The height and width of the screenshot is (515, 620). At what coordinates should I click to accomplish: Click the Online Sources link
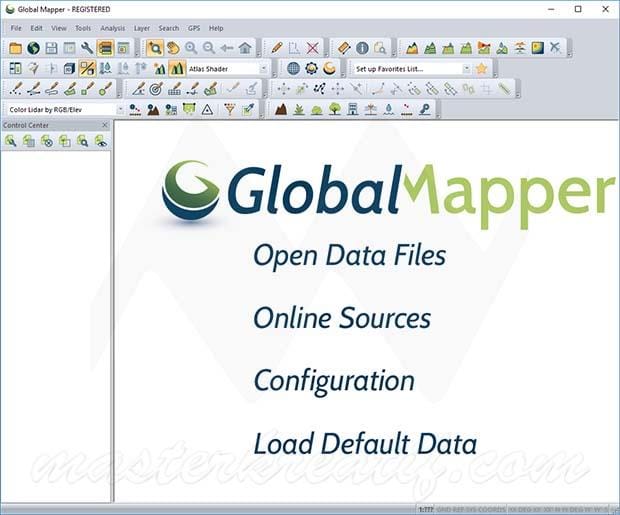pos(342,318)
